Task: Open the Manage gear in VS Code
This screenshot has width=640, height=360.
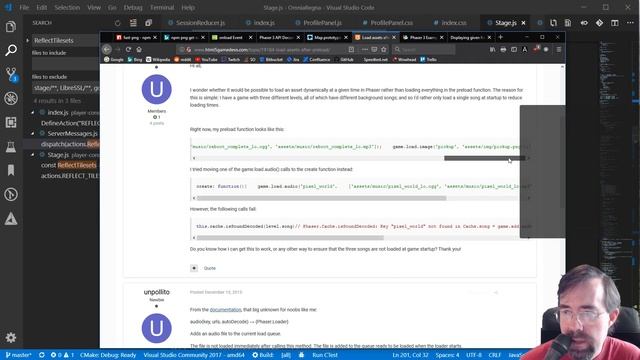Action: point(11,338)
